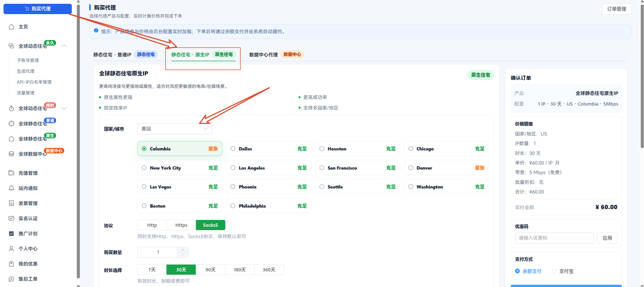The image size is (644, 287).
Task: Click the 购买数量 number field
Action: click(158, 252)
